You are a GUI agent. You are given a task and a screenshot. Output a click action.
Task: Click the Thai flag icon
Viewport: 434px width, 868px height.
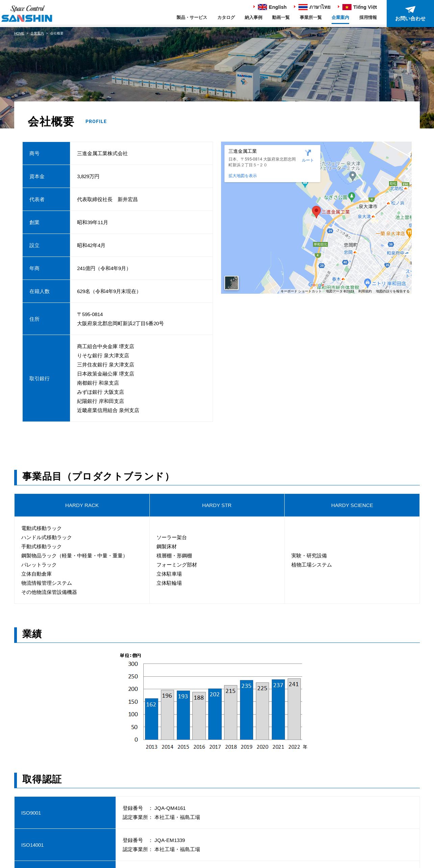(x=303, y=7)
